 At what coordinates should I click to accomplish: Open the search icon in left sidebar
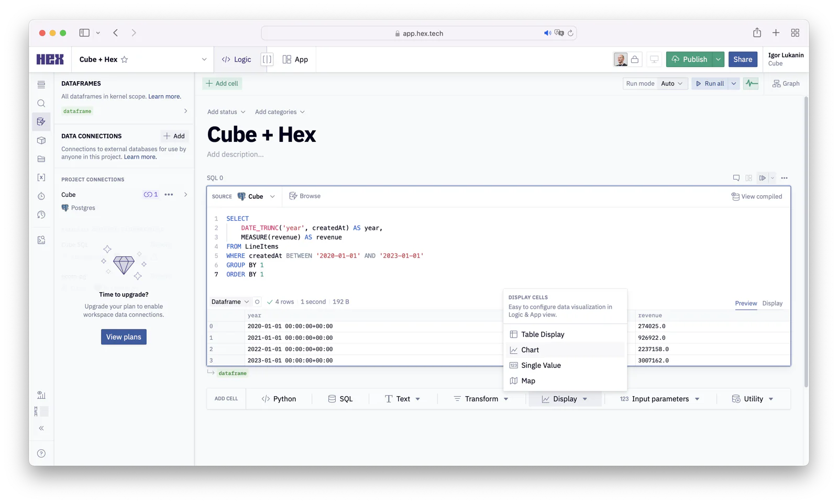(41, 103)
